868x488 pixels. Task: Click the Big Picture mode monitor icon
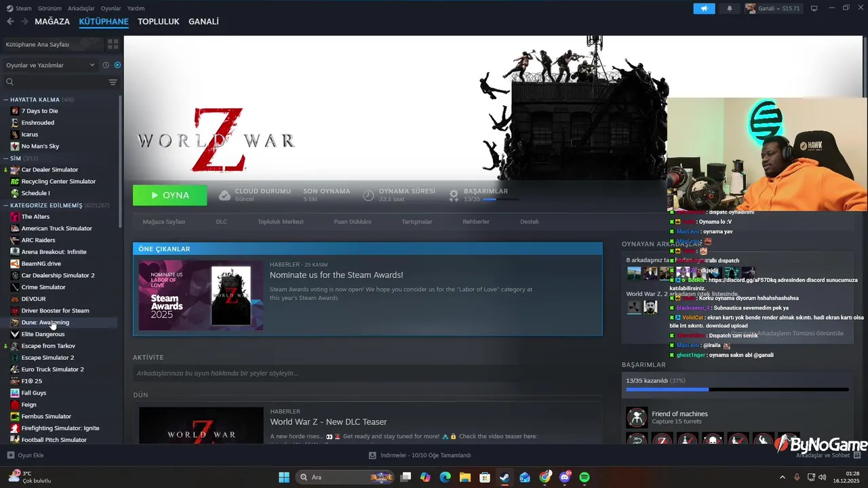point(814,8)
